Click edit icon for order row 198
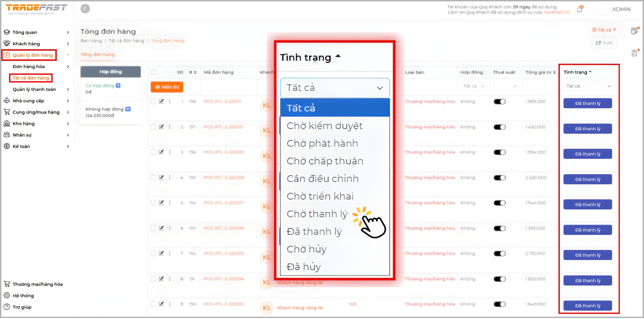The height and width of the screenshot is (319, 644). pos(161,101)
